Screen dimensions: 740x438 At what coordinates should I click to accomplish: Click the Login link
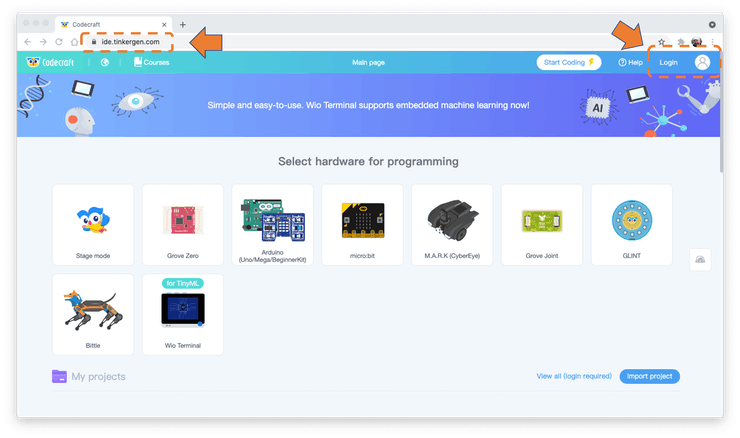[668, 62]
